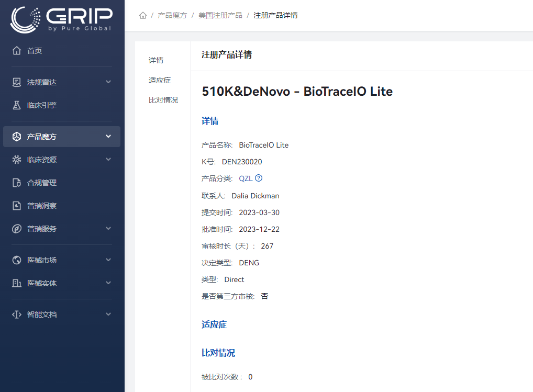Click the home icon in the breadcrumb
This screenshot has width=533, height=392.
(x=143, y=15)
